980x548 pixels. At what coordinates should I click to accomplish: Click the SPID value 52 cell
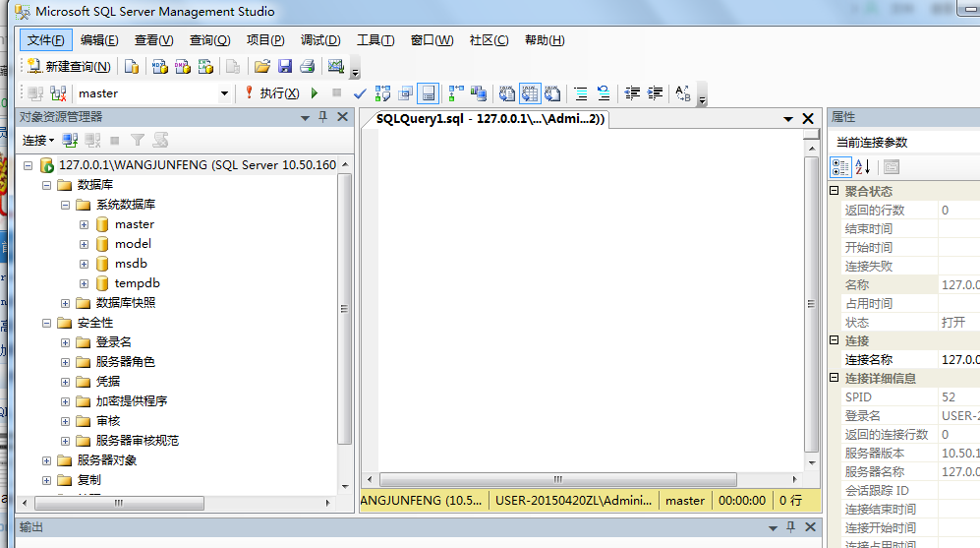(958, 397)
